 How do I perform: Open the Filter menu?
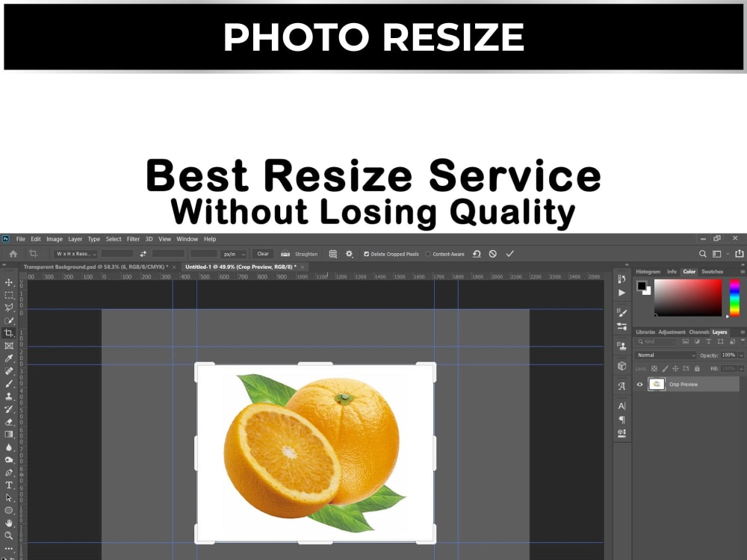pos(133,239)
